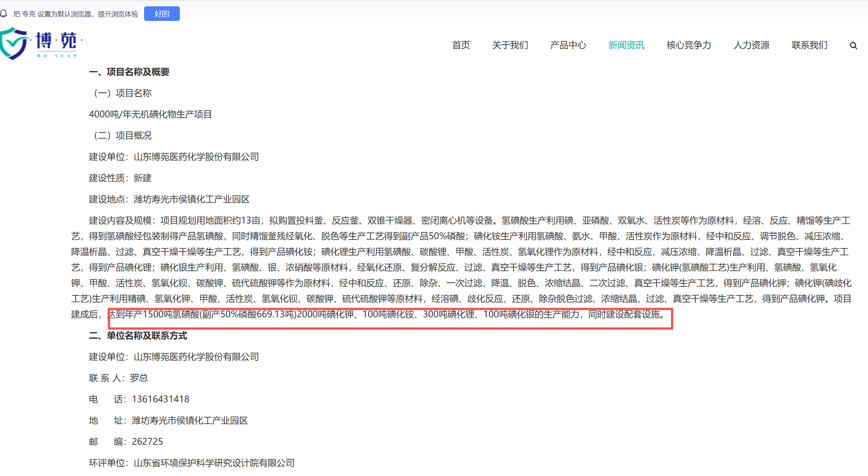
Task: Open the 关于我们 menu item
Action: click(x=510, y=45)
